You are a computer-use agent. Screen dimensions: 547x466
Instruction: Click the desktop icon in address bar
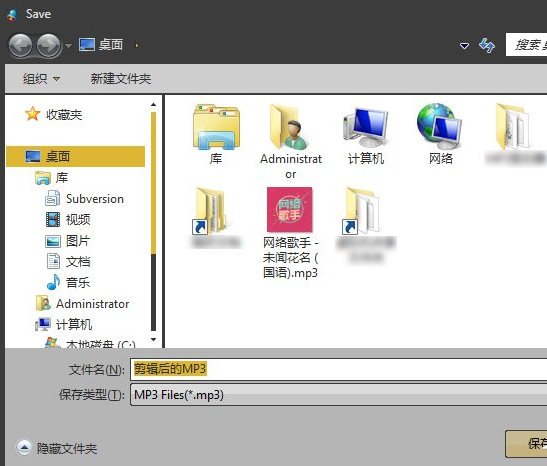pos(87,45)
